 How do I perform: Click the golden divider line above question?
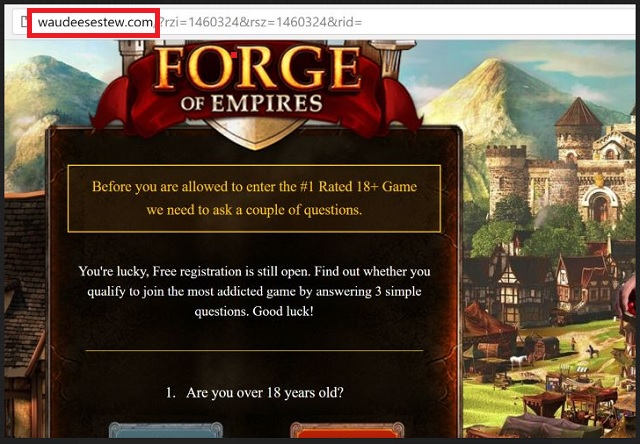[254, 351]
